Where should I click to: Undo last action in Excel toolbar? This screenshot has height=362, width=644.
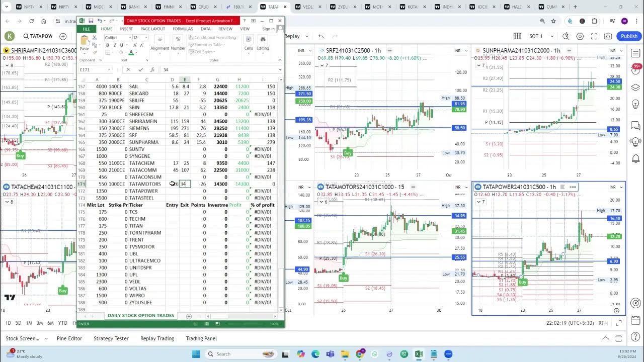[x=99, y=21]
